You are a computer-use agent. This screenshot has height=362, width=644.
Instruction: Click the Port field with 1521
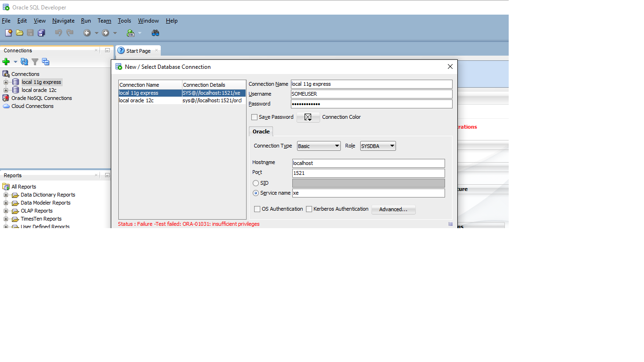point(369,173)
